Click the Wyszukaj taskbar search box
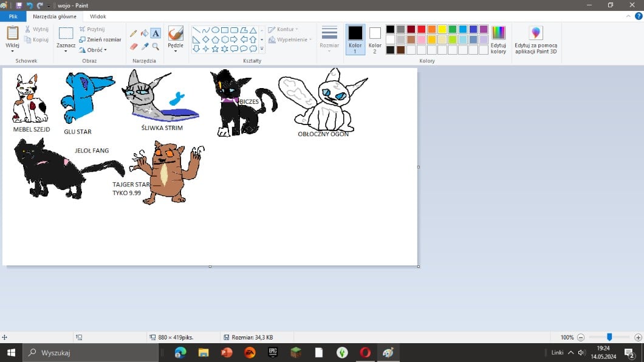This screenshot has height=362, width=644. [91, 352]
